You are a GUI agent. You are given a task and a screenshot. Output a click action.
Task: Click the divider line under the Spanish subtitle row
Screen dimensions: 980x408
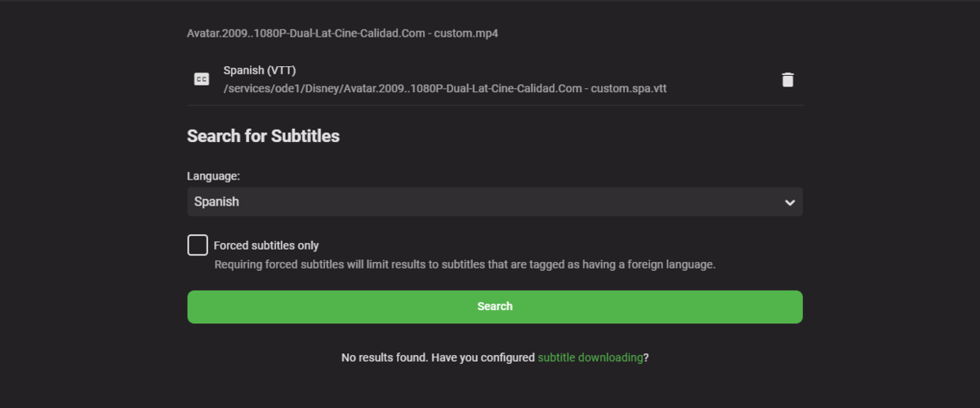pyautogui.click(x=495, y=105)
